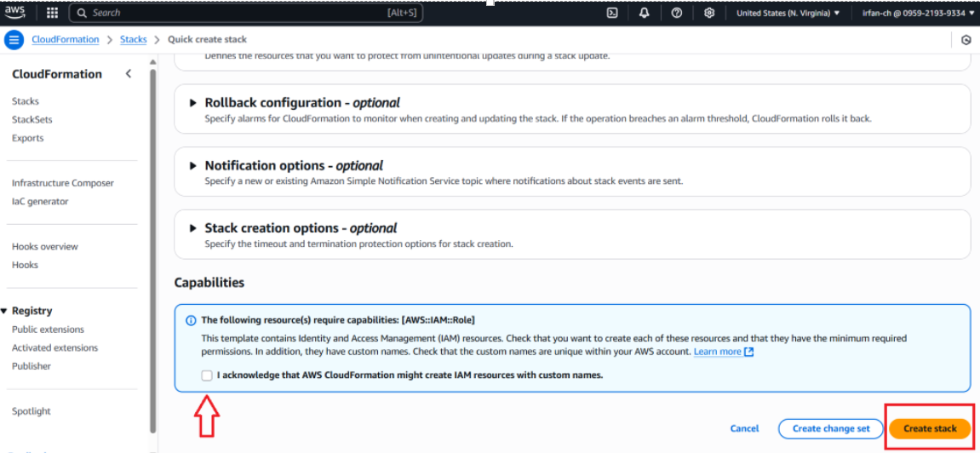Click 'Quick create stack' breadcrumb text
This screenshot has height=453, width=980.
coord(208,39)
